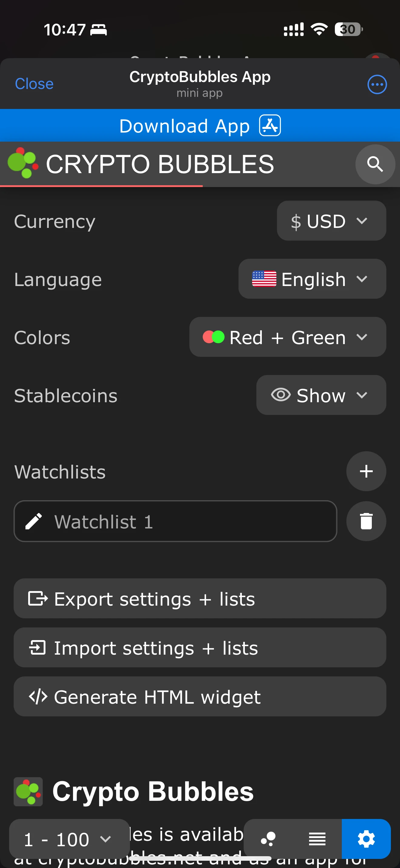Edit the Watchlist 1 name field
Image resolution: width=400 pixels, height=868 pixels.
click(175, 521)
